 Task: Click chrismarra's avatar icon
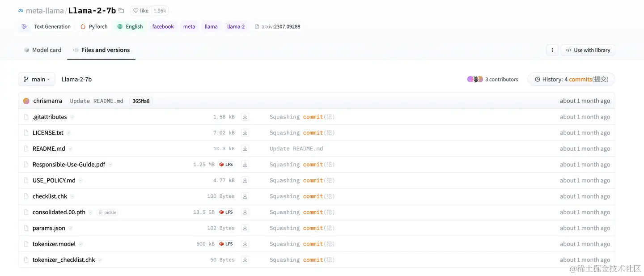[x=26, y=101]
